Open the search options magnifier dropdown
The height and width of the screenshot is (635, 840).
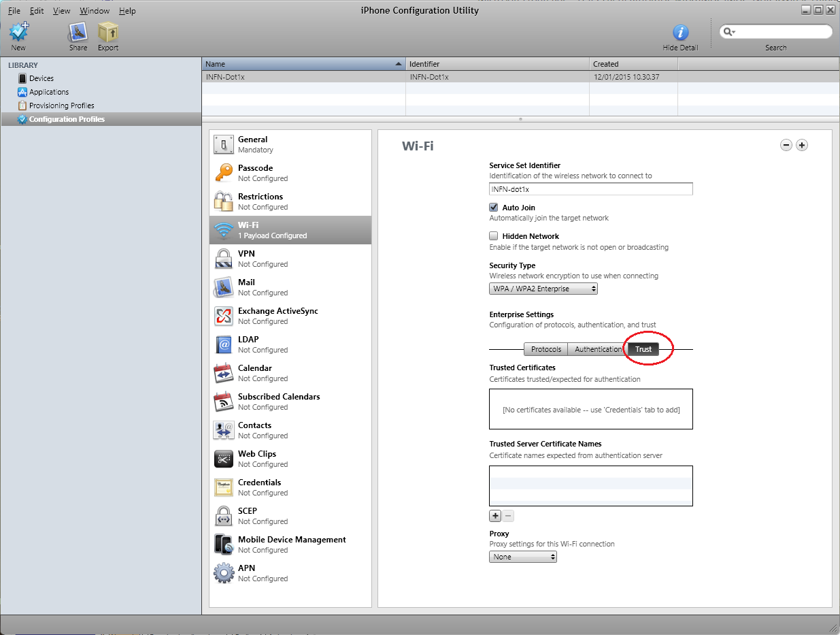pyautogui.click(x=729, y=32)
